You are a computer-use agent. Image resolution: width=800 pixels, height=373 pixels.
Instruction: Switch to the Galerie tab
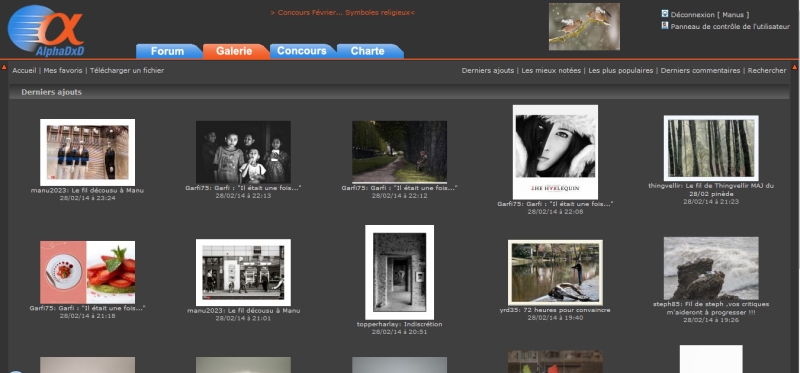(235, 51)
